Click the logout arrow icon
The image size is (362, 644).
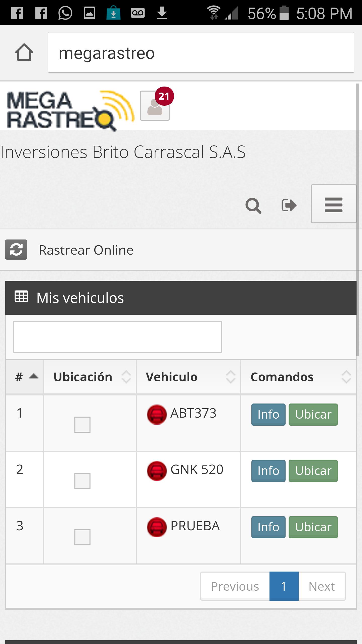click(x=289, y=205)
